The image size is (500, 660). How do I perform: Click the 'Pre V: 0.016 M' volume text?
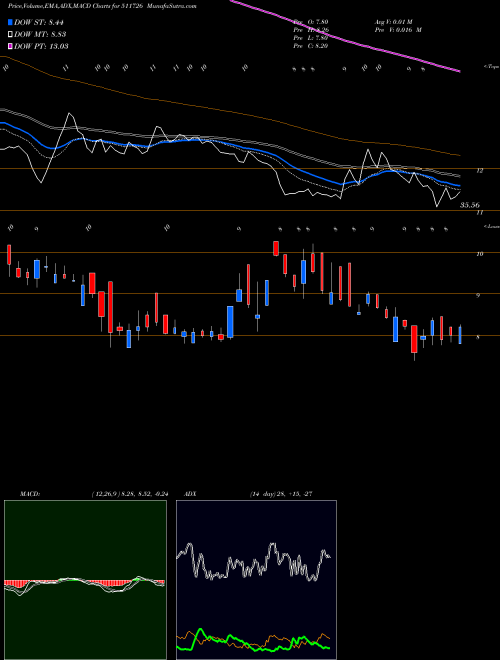coord(399,30)
